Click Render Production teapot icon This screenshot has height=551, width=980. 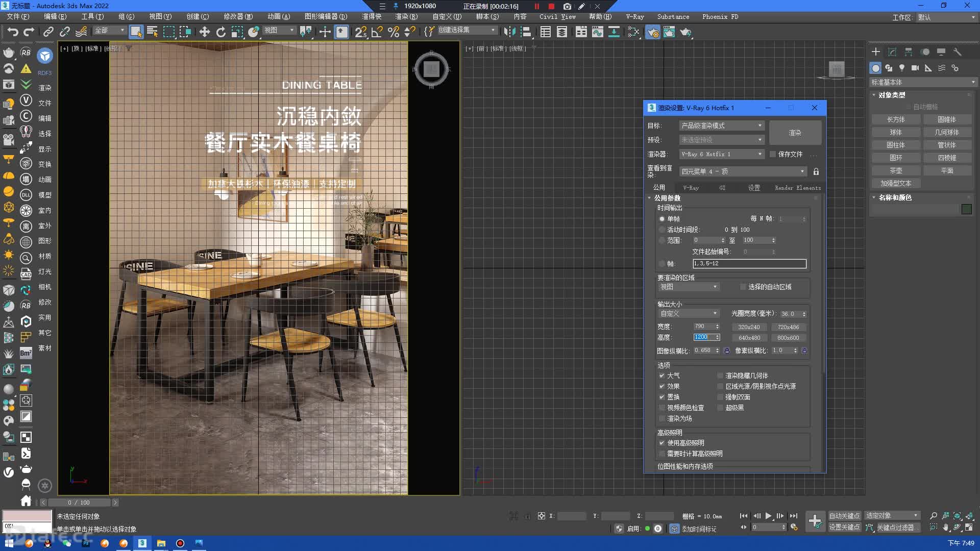pyautogui.click(x=685, y=32)
